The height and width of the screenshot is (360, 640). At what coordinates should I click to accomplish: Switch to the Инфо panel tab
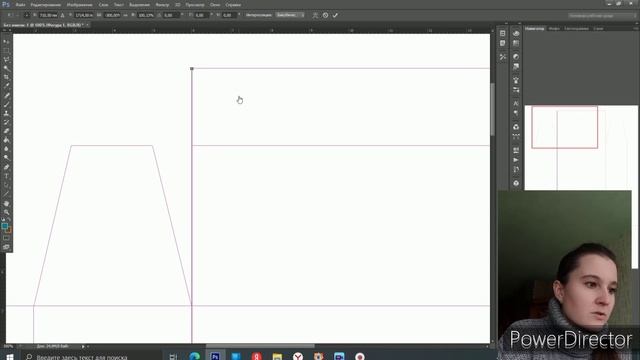[x=554, y=29]
